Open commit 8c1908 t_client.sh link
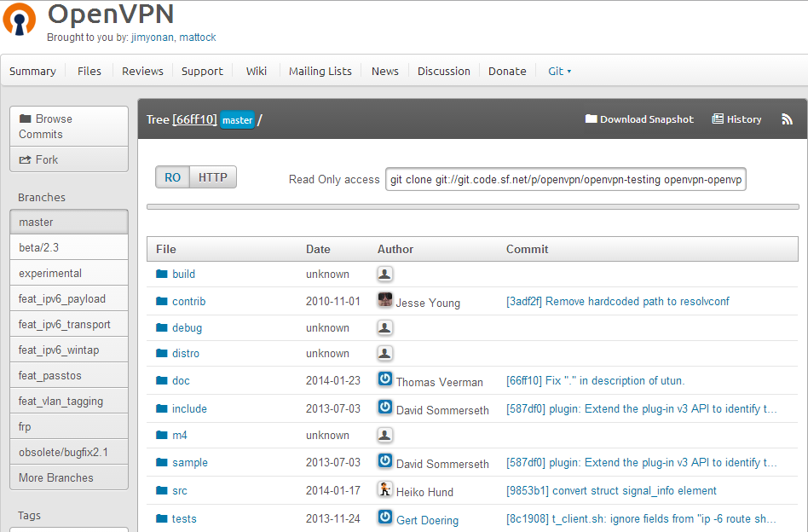This screenshot has height=532, width=808. pyautogui.click(x=641, y=518)
